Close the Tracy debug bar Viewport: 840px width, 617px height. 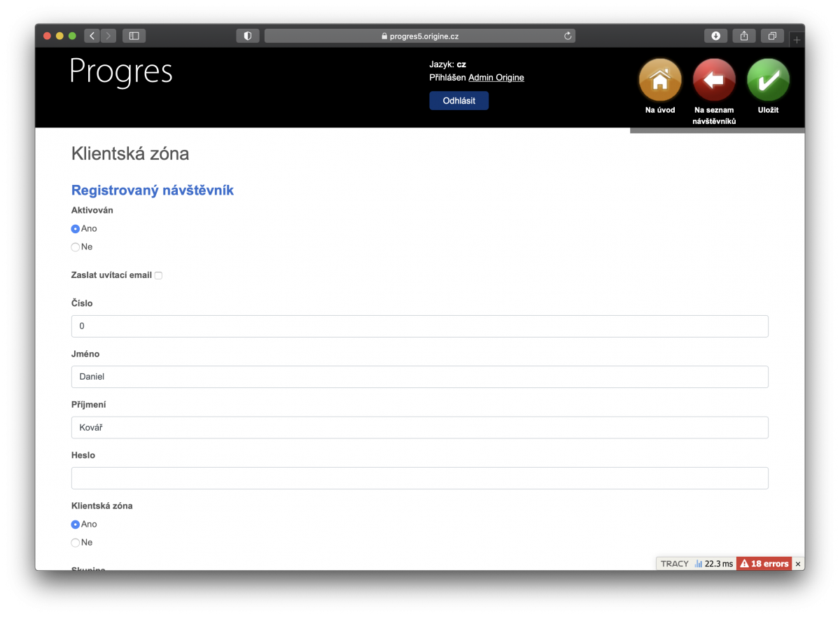797,563
